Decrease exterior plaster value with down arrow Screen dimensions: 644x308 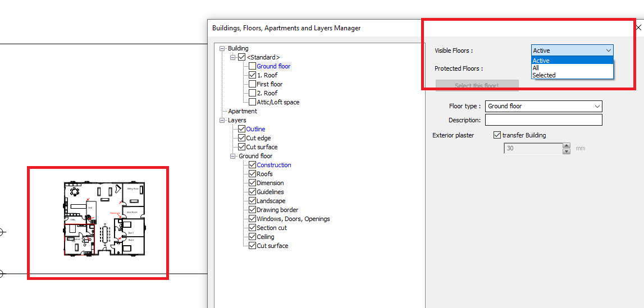tap(567, 151)
